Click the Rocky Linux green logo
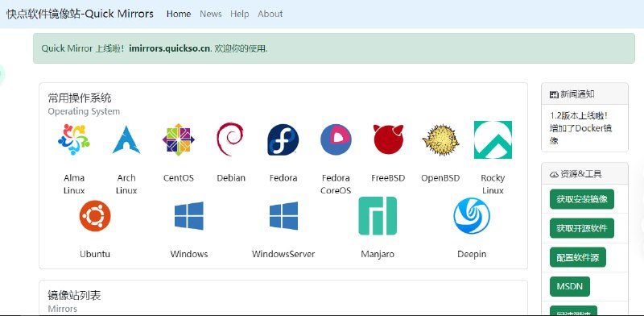Viewport: 644px width, 316px height. pos(493,139)
